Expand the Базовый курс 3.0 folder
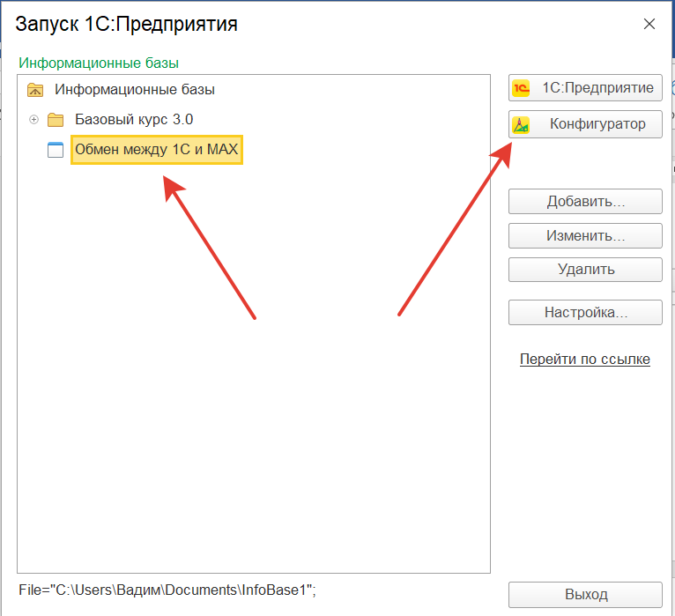This screenshot has height=616, width=675. tap(33, 120)
